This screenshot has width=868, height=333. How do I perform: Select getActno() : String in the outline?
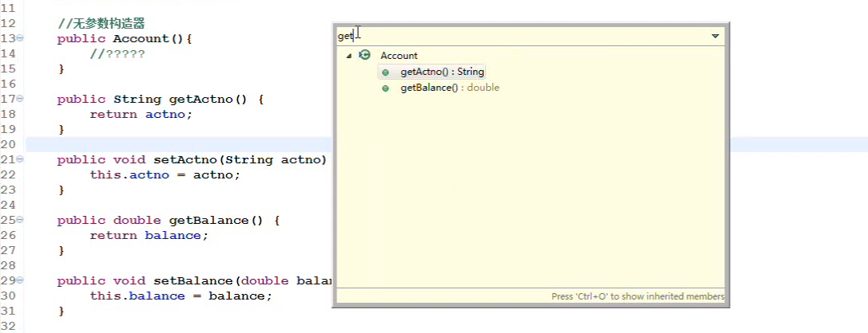tap(442, 72)
